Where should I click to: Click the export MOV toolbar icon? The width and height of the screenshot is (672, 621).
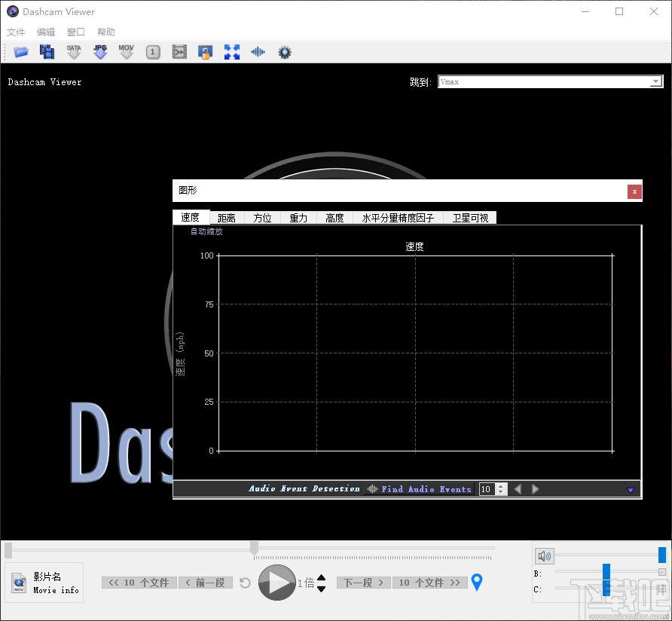[x=126, y=52]
